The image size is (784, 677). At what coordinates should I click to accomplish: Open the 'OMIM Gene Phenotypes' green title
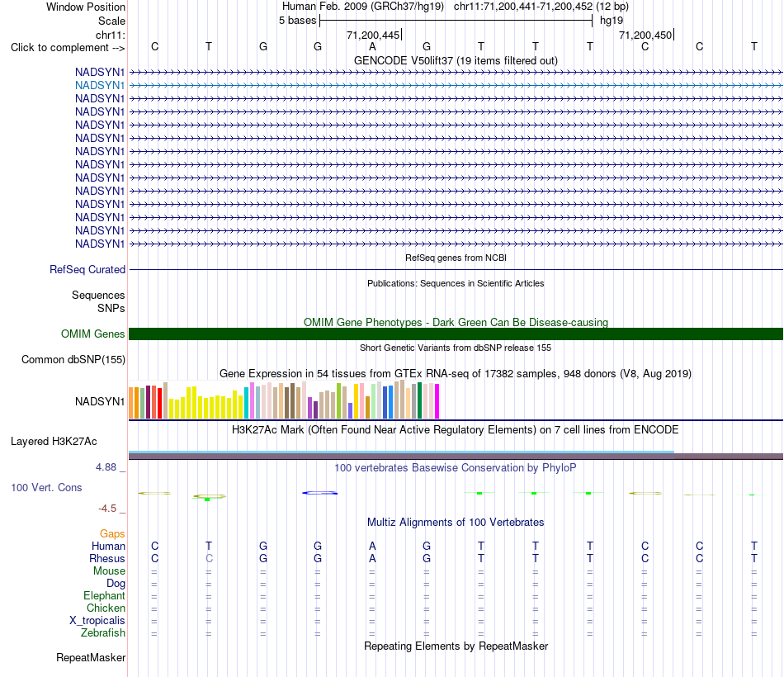coord(456,322)
